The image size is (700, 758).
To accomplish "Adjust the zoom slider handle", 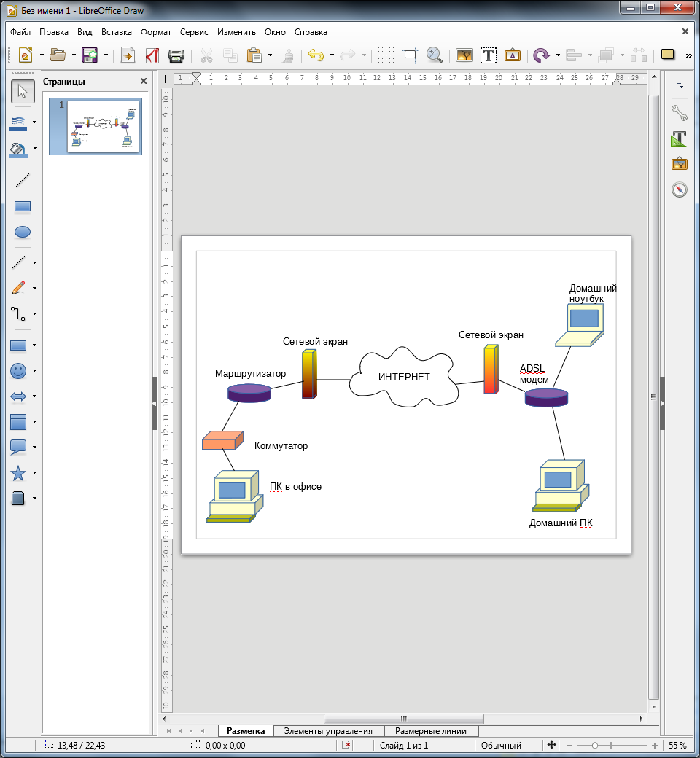I will point(594,746).
